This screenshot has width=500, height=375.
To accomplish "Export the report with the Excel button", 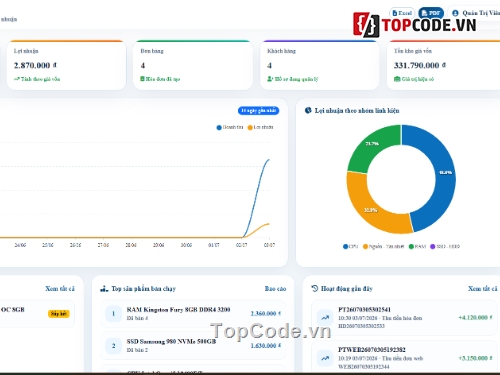I will click(x=402, y=13).
